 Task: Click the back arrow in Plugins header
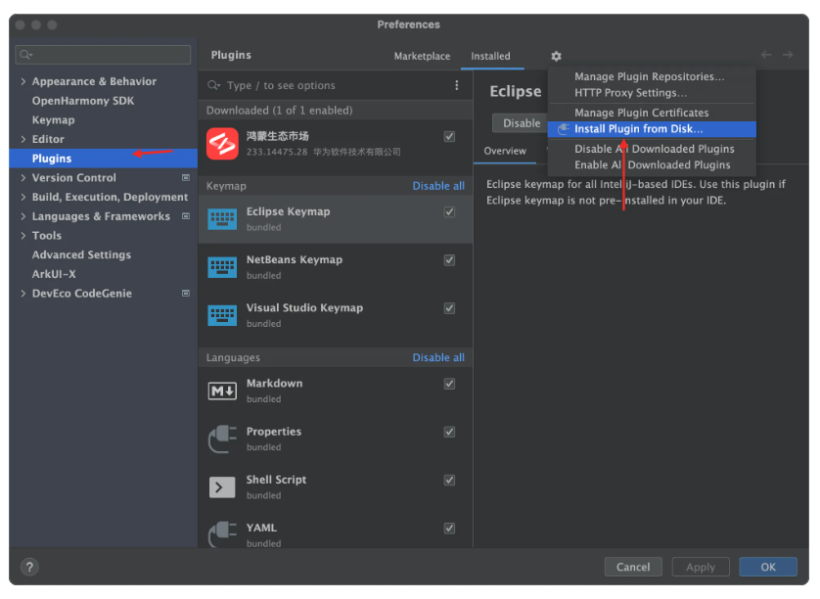tap(766, 55)
